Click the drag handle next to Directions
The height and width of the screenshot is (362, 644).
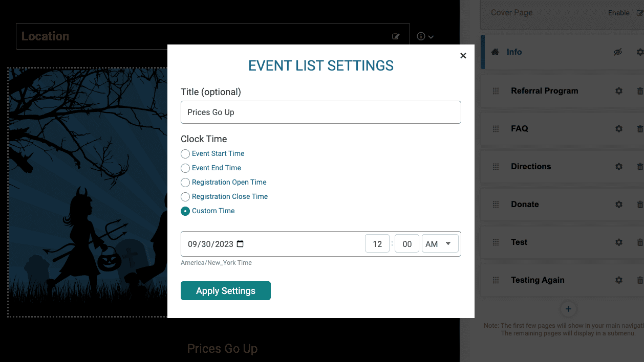496,166
